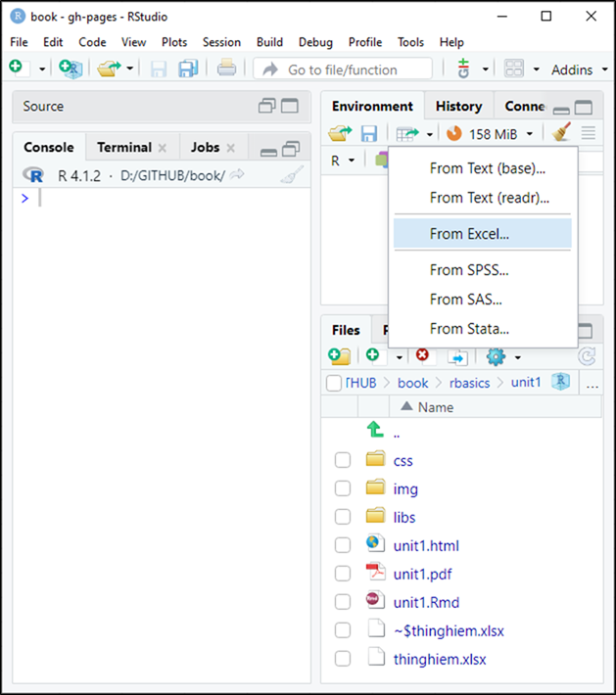Clear the console with broom icon
Image resolution: width=616 pixels, height=695 pixels.
pyautogui.click(x=293, y=174)
